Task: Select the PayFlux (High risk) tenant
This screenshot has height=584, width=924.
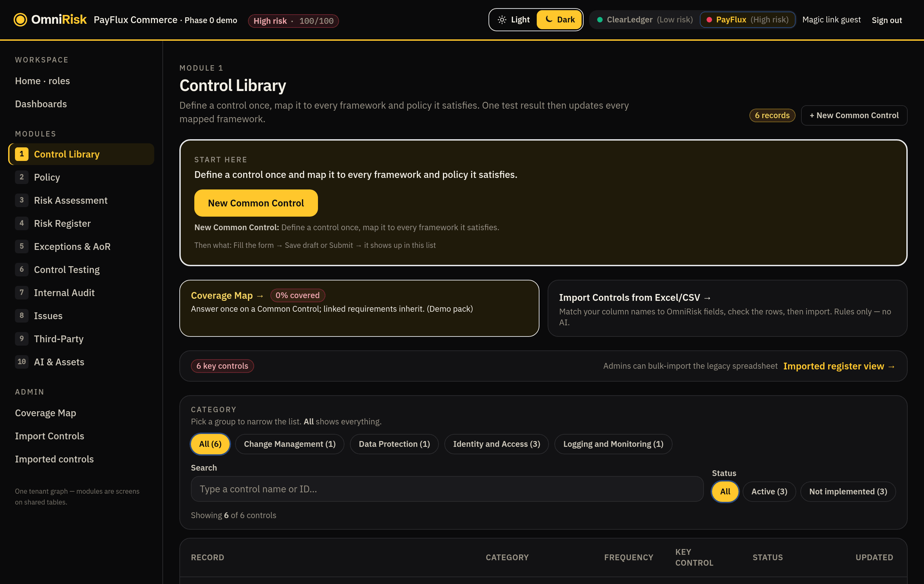Action: pos(747,20)
